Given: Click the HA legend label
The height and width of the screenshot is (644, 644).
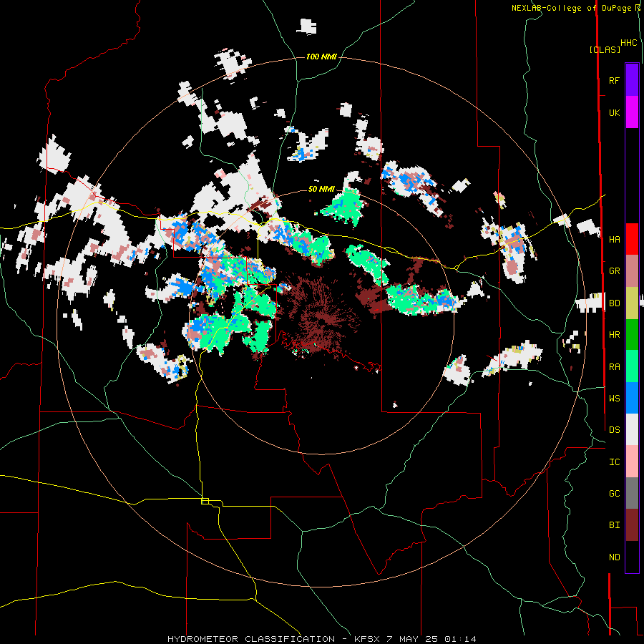Looking at the screenshot, I should [x=614, y=239].
